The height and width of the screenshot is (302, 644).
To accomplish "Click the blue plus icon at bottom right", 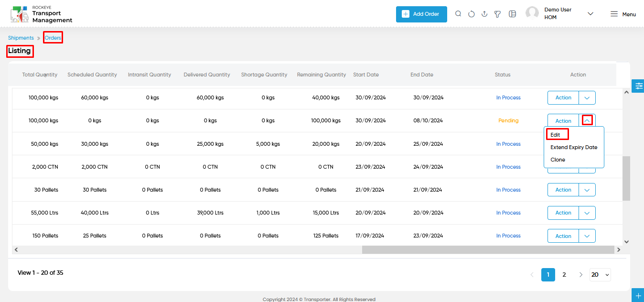I will (x=638, y=295).
